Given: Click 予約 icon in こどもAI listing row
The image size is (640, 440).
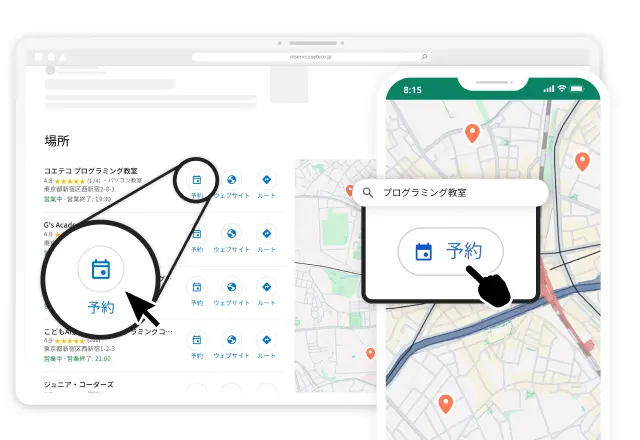Looking at the screenshot, I should (x=197, y=340).
